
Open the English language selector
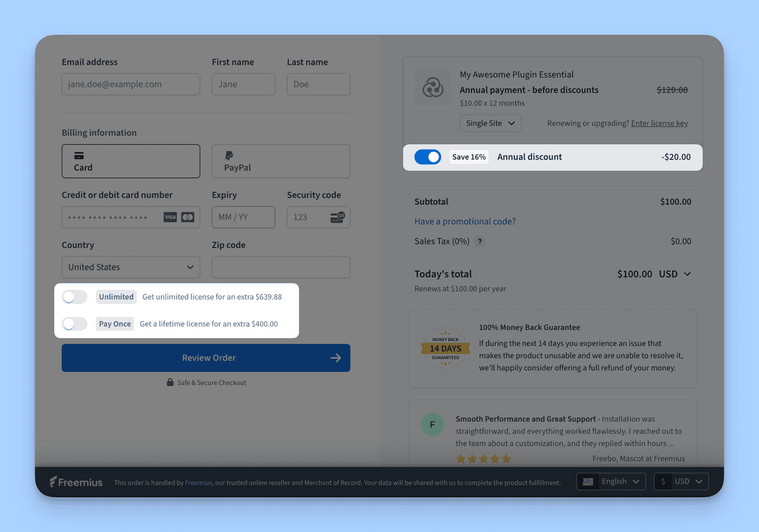click(x=611, y=481)
